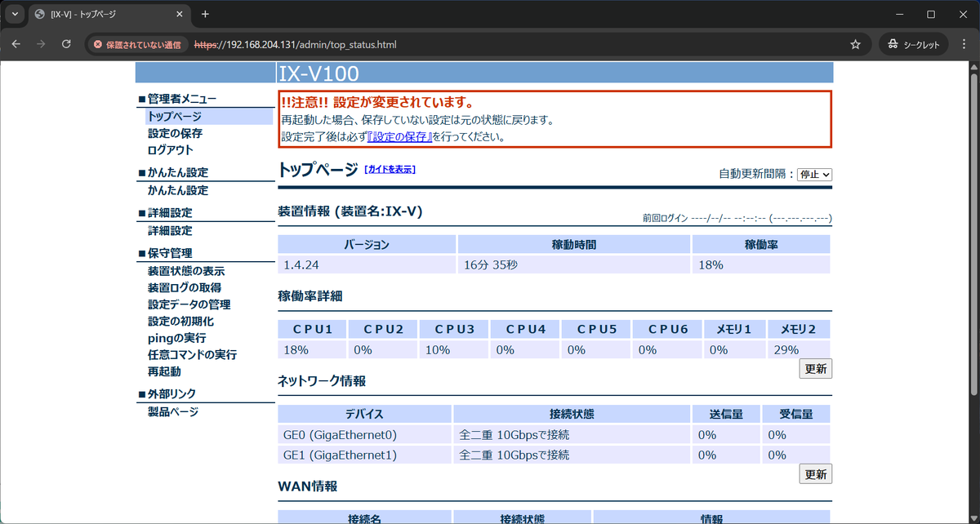Click the 保護されていない通信 security warning chip
The image size is (980, 524).
tap(137, 45)
